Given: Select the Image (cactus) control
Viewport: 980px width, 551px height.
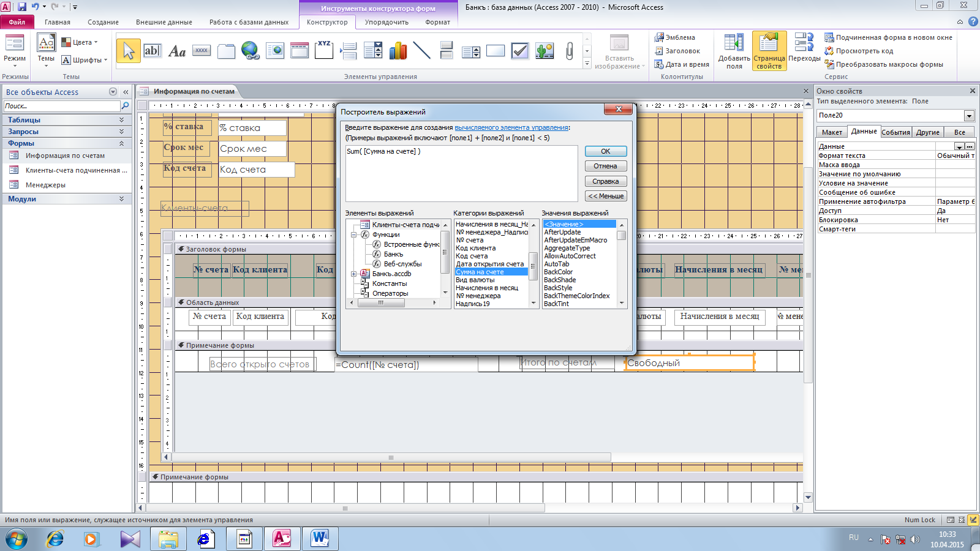Looking at the screenshot, I should pyautogui.click(x=545, y=51).
